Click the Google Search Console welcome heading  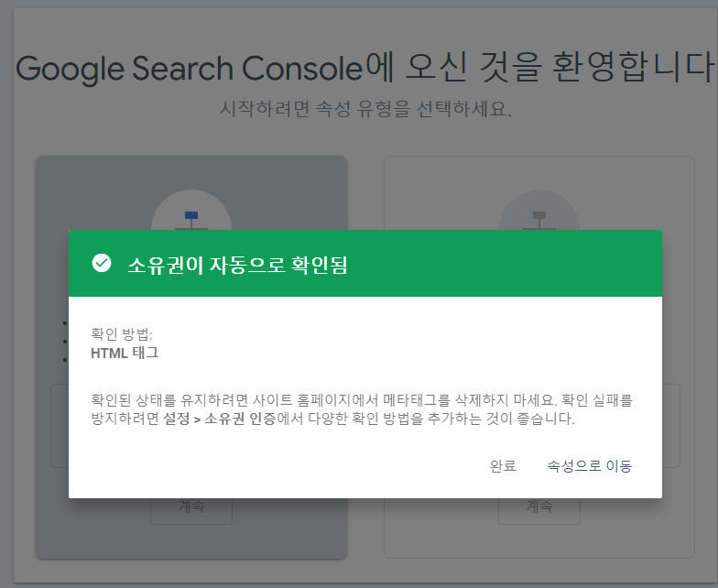364,68
